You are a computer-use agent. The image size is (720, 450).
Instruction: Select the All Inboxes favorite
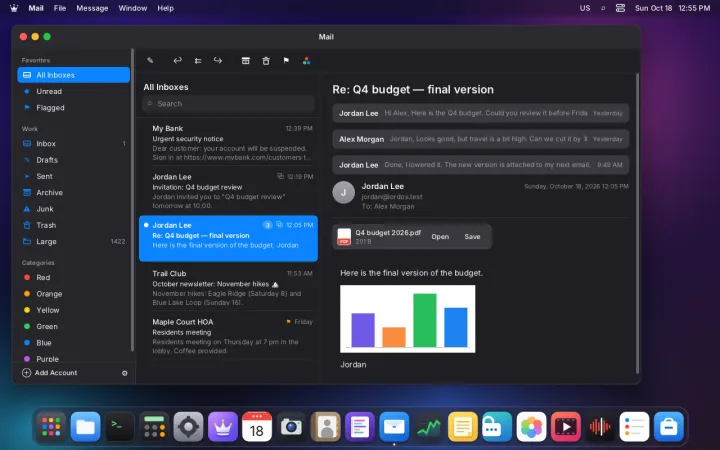point(73,75)
